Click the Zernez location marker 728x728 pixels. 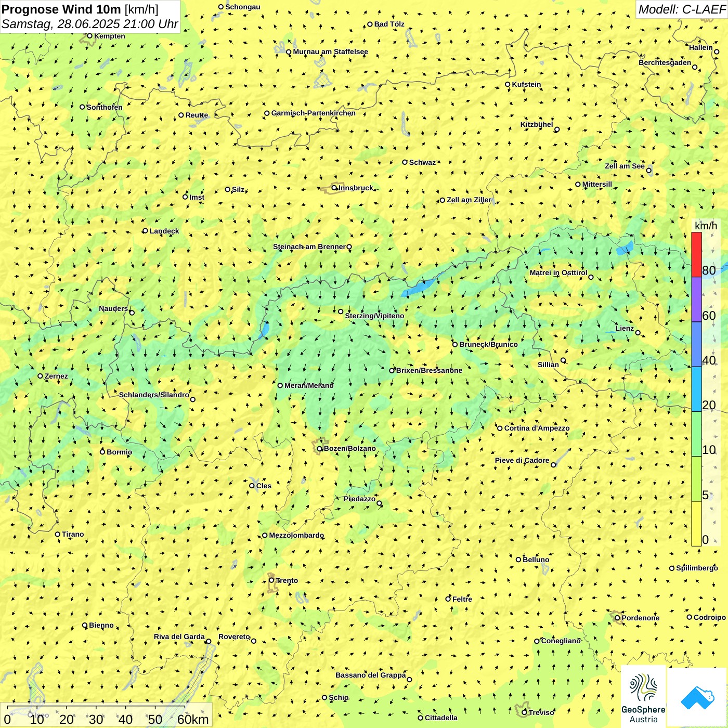pos(40,376)
